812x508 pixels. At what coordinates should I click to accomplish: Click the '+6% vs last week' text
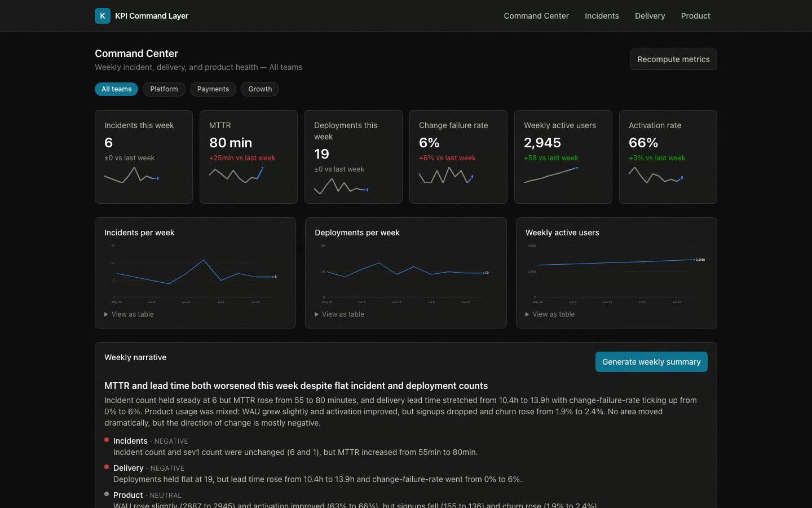pos(447,158)
